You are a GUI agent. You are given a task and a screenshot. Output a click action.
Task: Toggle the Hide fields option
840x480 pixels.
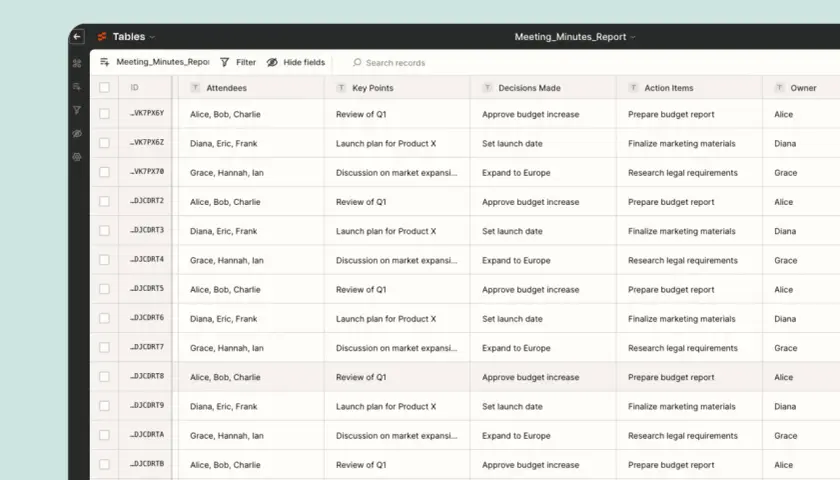point(296,62)
